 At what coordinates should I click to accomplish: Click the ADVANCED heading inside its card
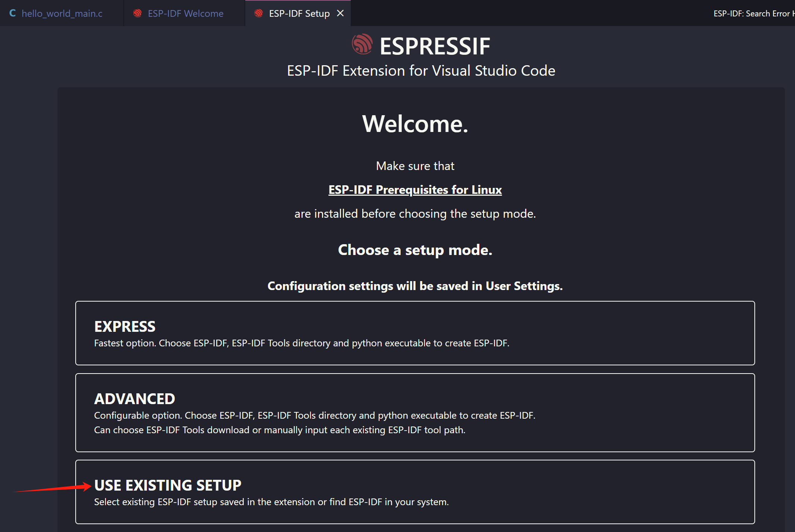(x=135, y=398)
